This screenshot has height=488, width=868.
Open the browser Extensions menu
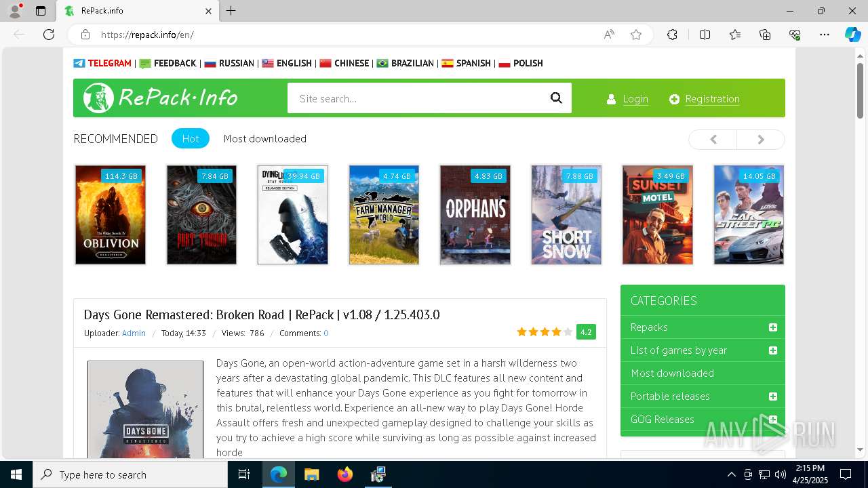pyautogui.click(x=672, y=35)
